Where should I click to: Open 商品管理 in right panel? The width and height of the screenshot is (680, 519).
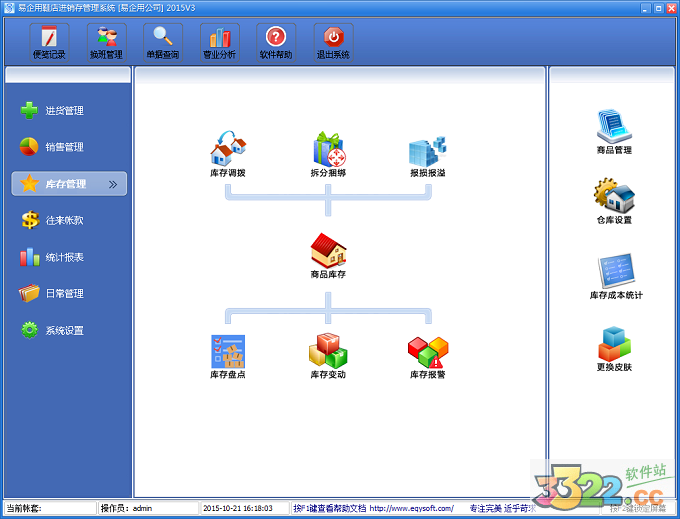(x=614, y=132)
